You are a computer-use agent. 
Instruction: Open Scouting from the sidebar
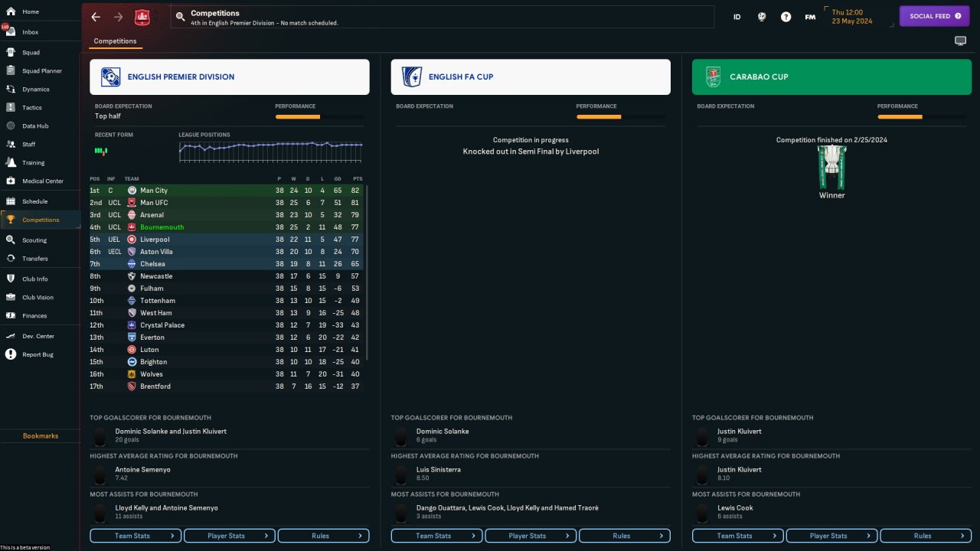pos(34,240)
